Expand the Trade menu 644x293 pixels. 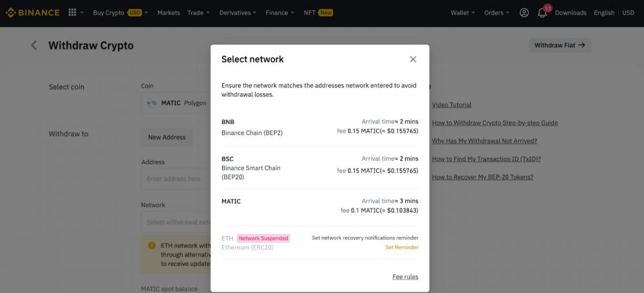coord(198,13)
